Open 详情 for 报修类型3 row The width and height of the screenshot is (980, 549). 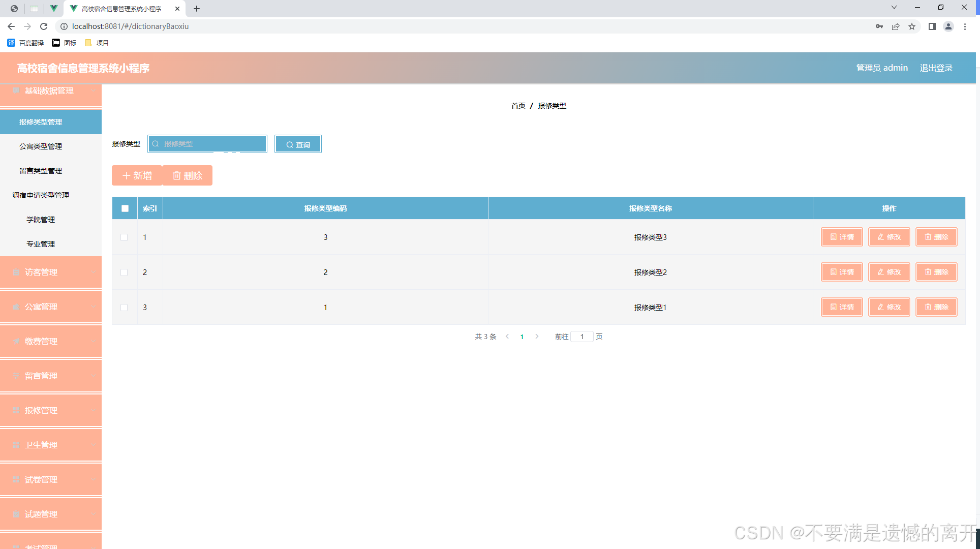click(x=842, y=237)
